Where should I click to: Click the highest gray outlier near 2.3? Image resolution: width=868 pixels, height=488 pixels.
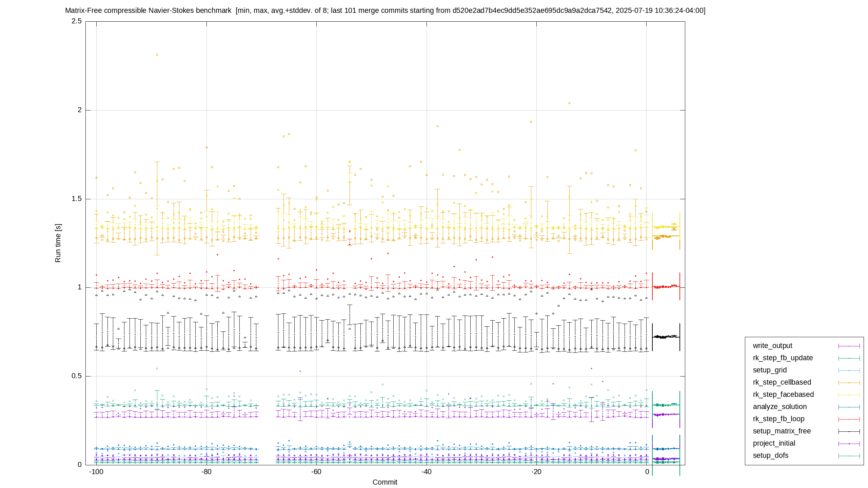(x=157, y=55)
